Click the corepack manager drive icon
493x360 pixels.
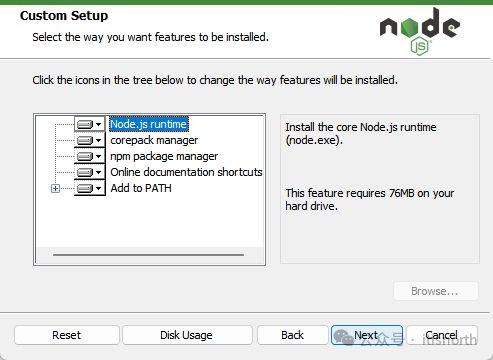[85, 140]
